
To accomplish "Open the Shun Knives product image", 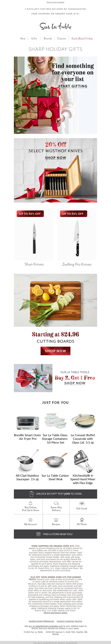I will [x=34, y=234].
